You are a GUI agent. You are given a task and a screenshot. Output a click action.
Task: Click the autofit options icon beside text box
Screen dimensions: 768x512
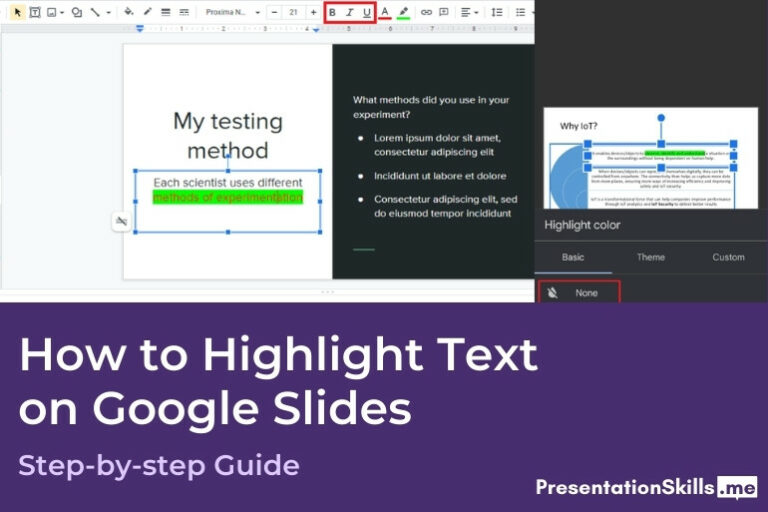pyautogui.click(x=121, y=221)
